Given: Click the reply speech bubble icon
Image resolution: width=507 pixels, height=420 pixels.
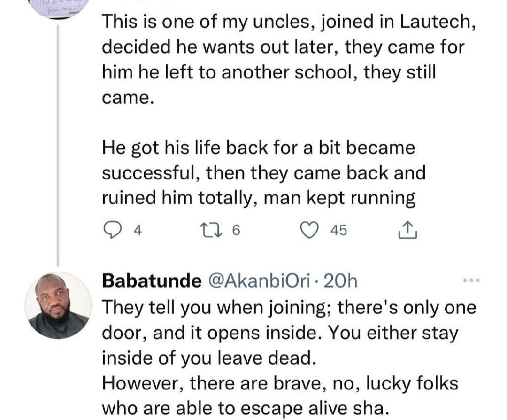Looking at the screenshot, I should (112, 230).
